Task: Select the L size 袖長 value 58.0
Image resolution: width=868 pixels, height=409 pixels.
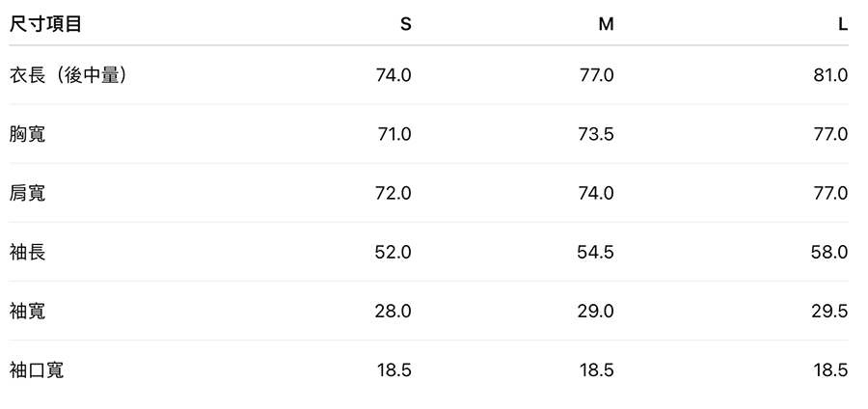Action: point(829,252)
